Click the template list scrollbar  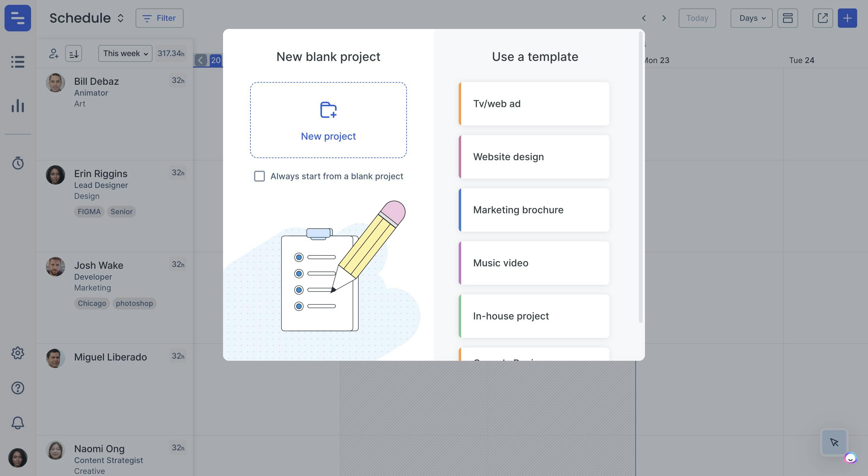tap(640, 177)
